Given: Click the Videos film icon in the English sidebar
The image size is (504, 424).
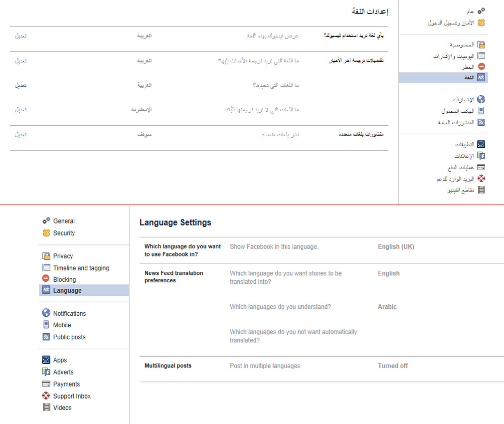Looking at the screenshot, I should (46, 407).
